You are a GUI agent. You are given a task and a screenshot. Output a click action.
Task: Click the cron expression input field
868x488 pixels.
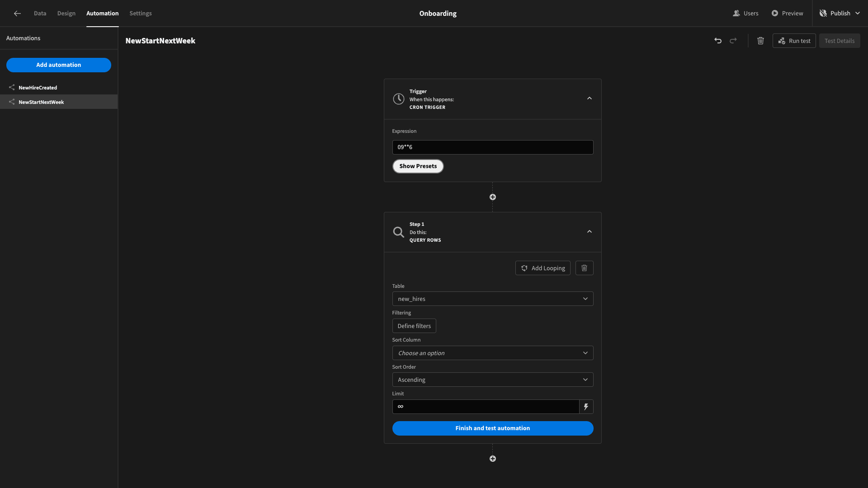coord(492,147)
